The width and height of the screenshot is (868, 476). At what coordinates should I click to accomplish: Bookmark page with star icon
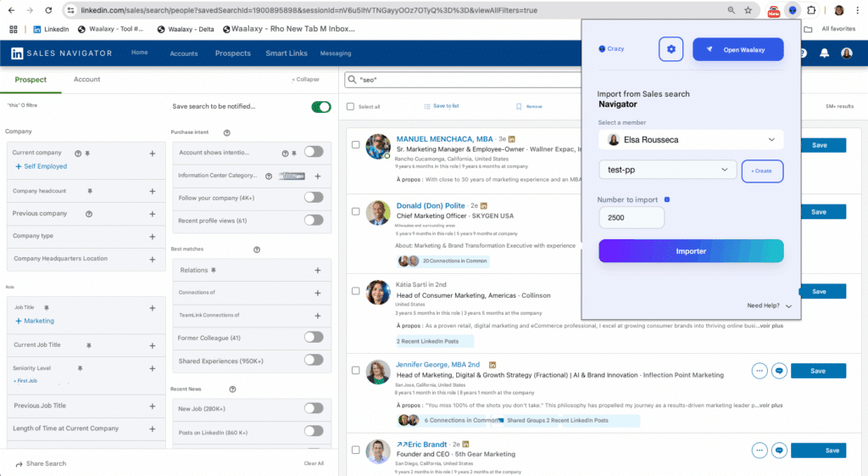pos(748,10)
